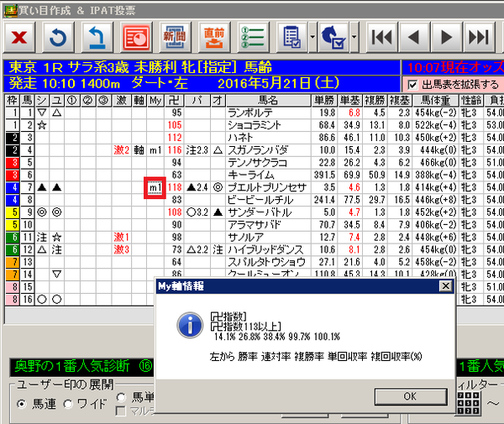Select horse name テンノサクラコ
This screenshot has width=504, height=424.
(x=257, y=163)
